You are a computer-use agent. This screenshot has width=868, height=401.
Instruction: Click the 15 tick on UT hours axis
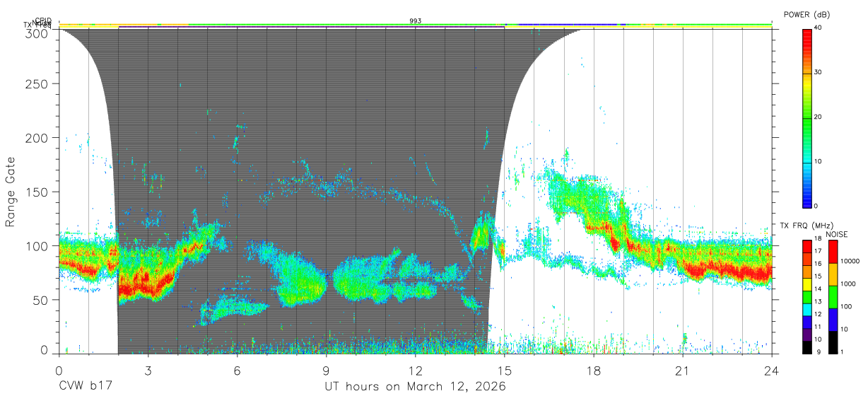tap(504, 370)
